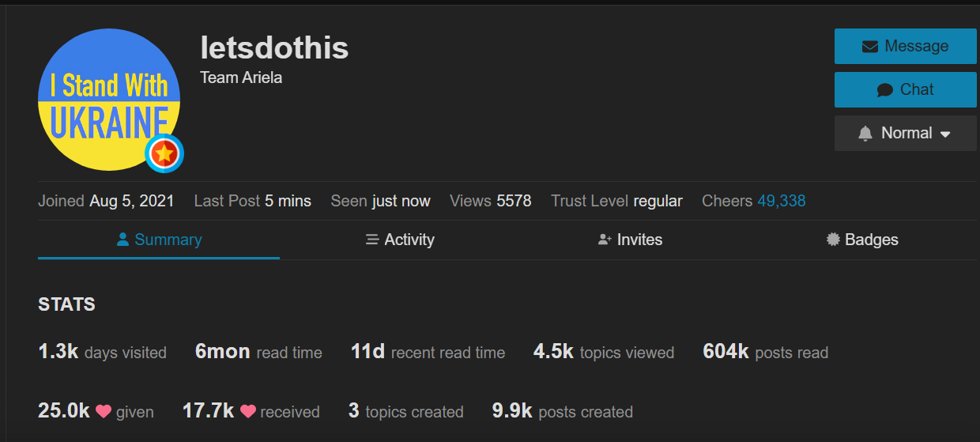Click the speech bubble Chat icon

point(885,90)
